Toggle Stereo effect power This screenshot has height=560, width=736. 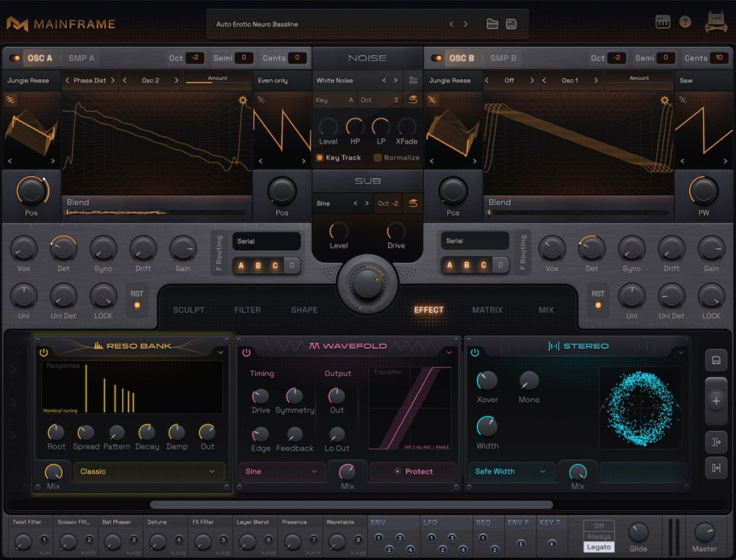coord(474,352)
